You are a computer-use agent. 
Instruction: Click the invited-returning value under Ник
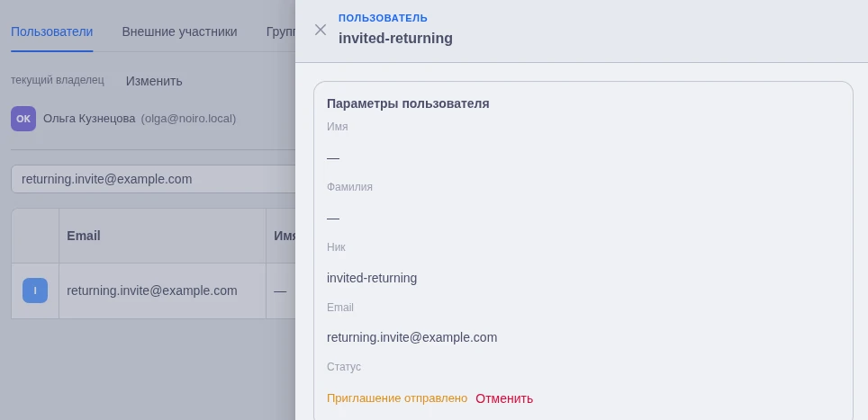[x=372, y=278]
